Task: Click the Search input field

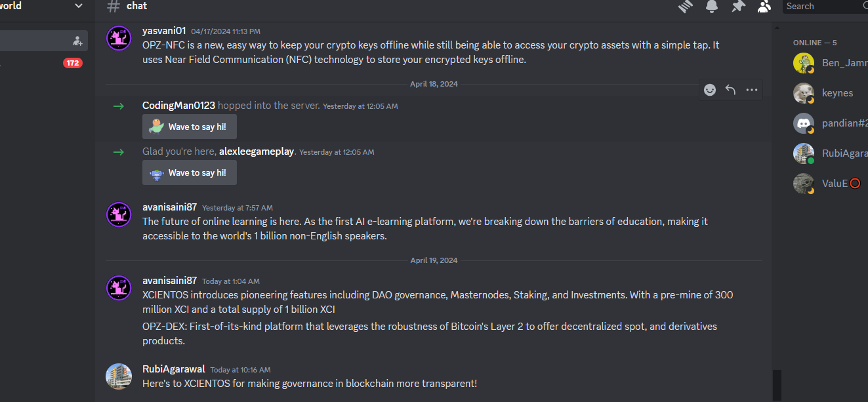Action: click(x=823, y=7)
